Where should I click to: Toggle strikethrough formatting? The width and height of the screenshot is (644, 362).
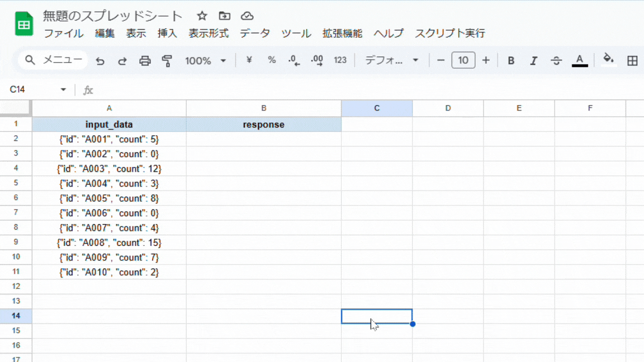click(x=557, y=60)
